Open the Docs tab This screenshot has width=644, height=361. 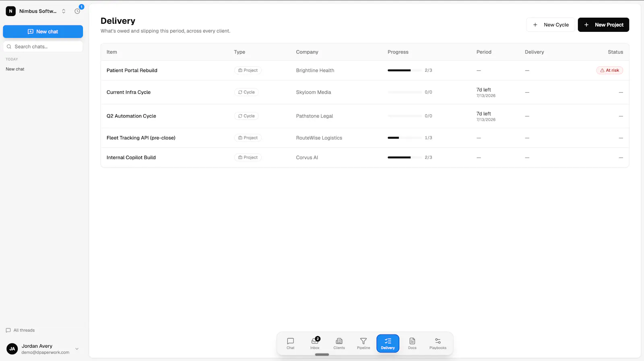coord(412,343)
